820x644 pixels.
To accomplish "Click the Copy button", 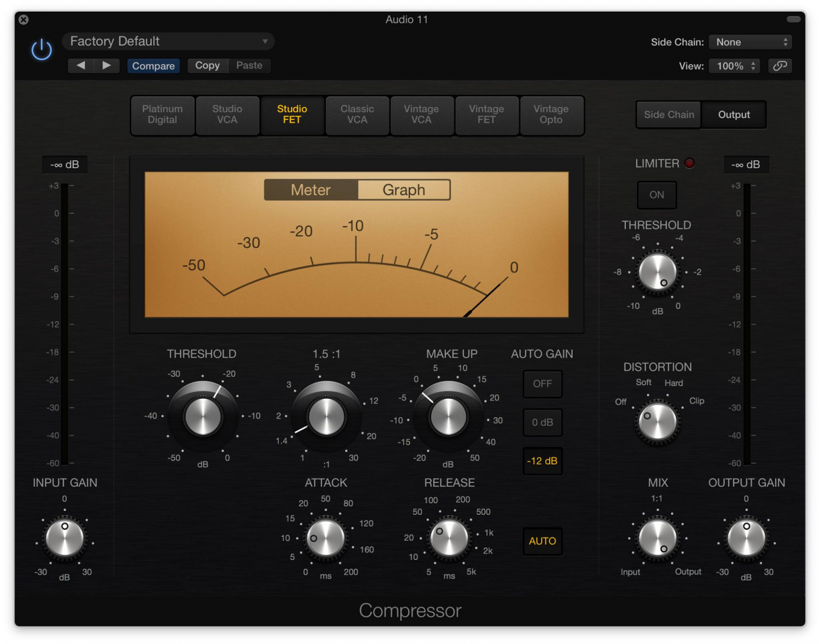I will click(207, 66).
